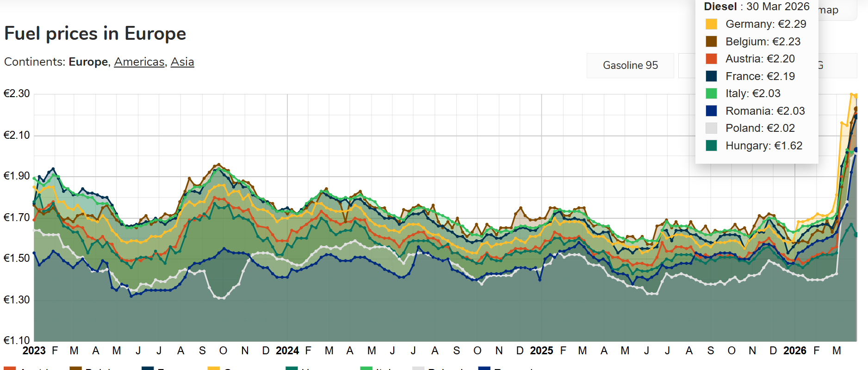Switch to the Gasoline 95 tab

coord(630,65)
